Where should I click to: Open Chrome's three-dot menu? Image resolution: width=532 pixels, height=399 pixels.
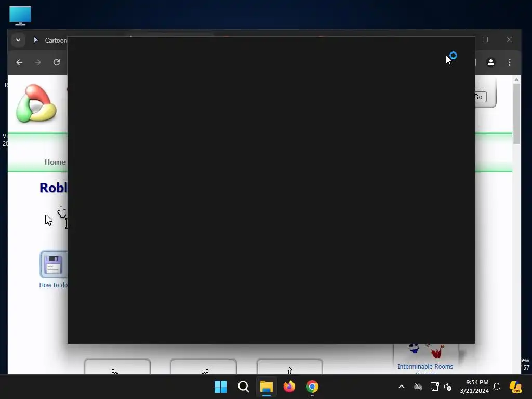(509, 62)
